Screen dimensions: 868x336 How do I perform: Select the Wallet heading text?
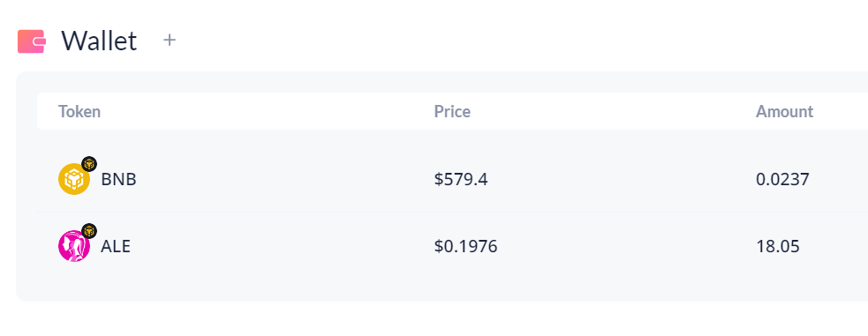(x=99, y=41)
